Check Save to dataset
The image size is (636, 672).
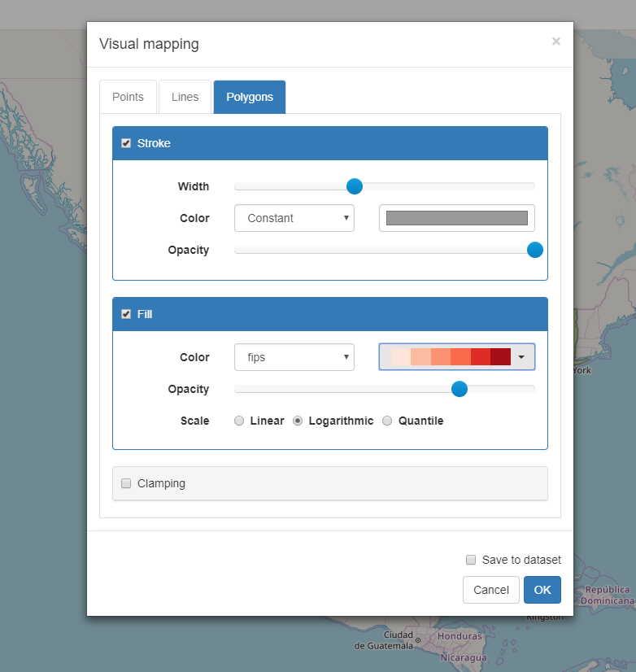(471, 560)
